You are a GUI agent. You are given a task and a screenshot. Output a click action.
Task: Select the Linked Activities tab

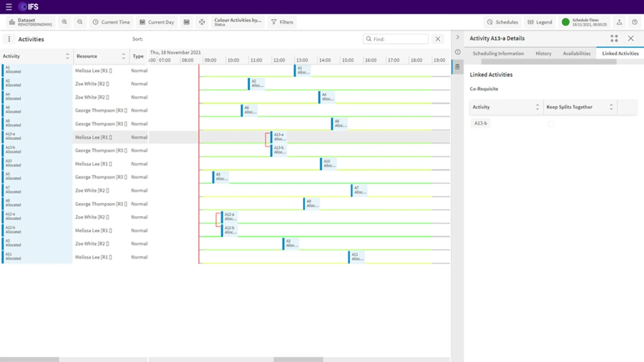tap(620, 54)
